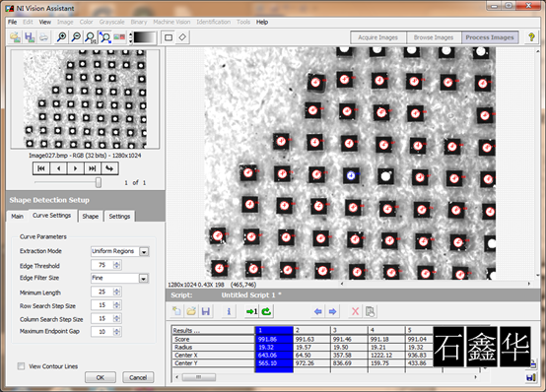Toggle the View Contour Lines checkbox
This screenshot has height=392, width=546.
coord(22,365)
